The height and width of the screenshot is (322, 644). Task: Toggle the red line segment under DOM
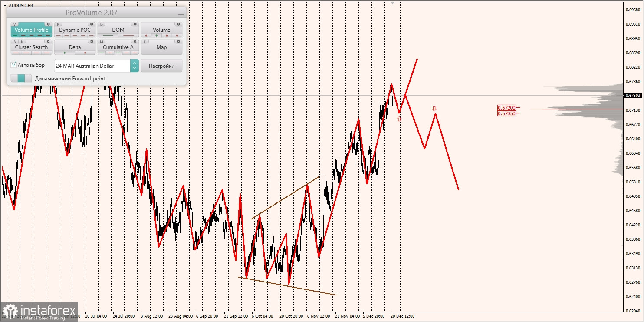pyautogui.click(x=128, y=35)
